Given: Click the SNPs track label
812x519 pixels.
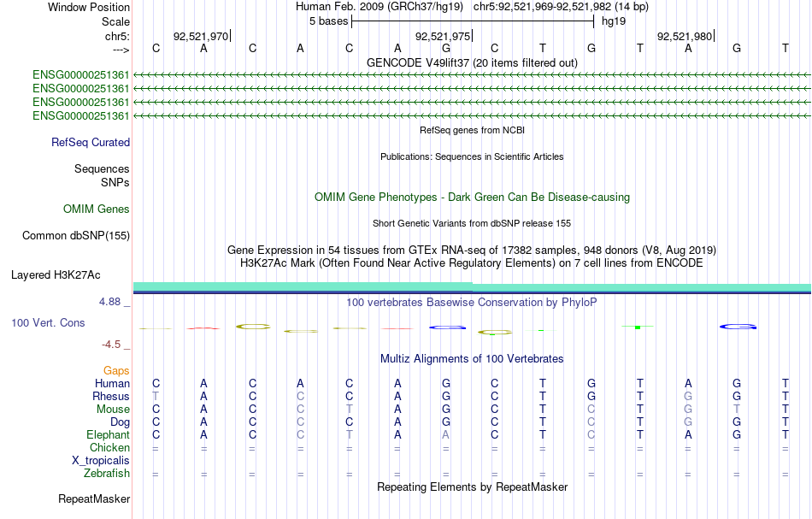Looking at the screenshot, I should coord(115,182).
